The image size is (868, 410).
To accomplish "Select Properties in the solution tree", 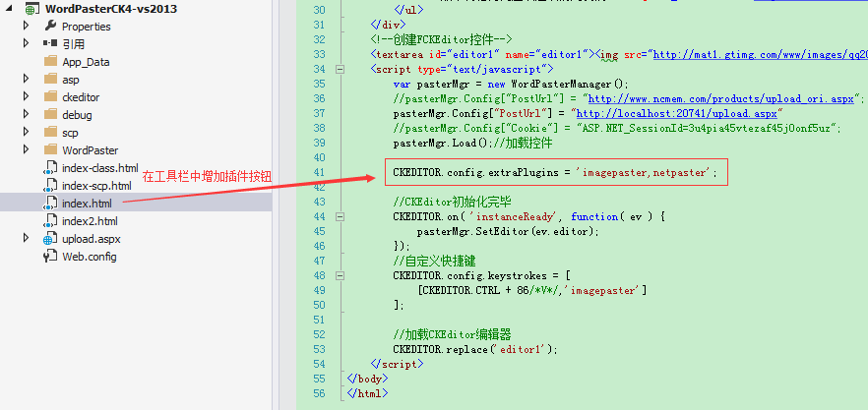I will point(87,27).
